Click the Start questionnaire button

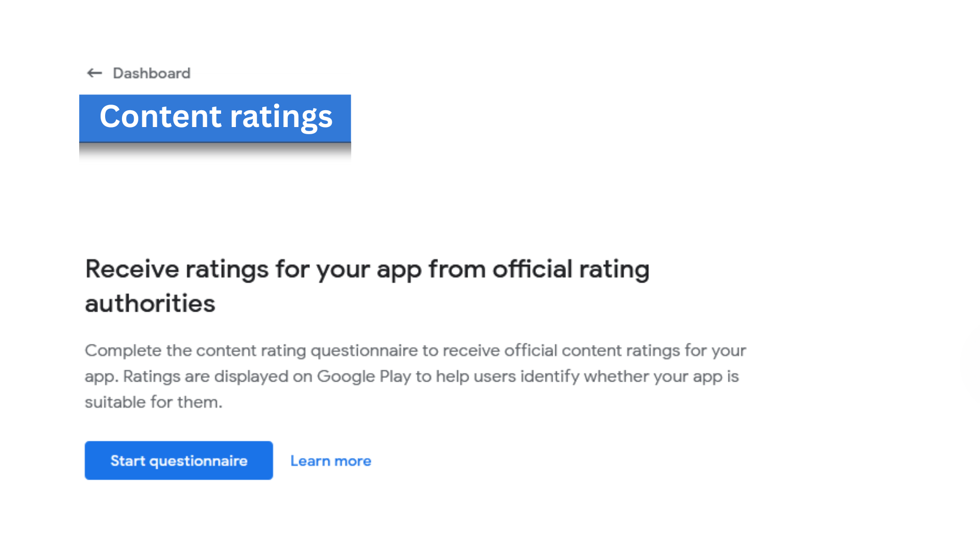click(x=179, y=460)
